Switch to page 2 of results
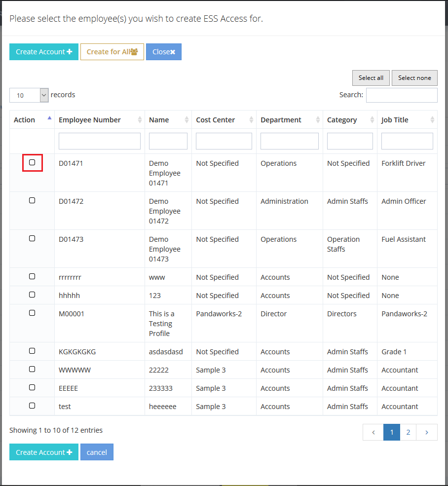448x486 pixels. pyautogui.click(x=408, y=432)
